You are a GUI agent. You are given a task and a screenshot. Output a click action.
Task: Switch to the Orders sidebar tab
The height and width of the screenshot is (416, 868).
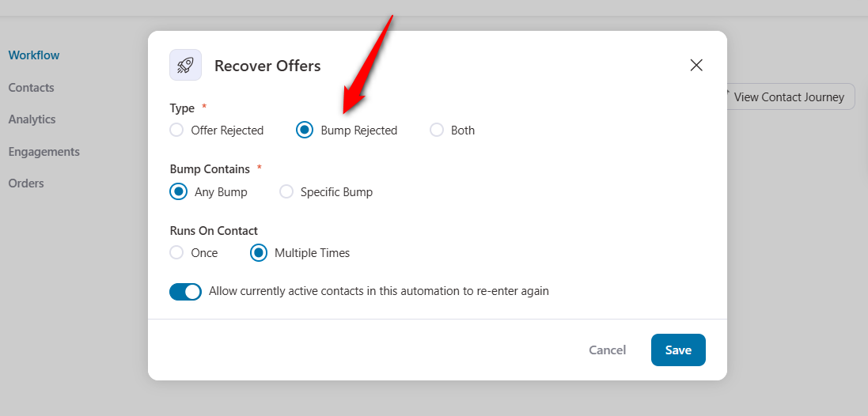(26, 183)
